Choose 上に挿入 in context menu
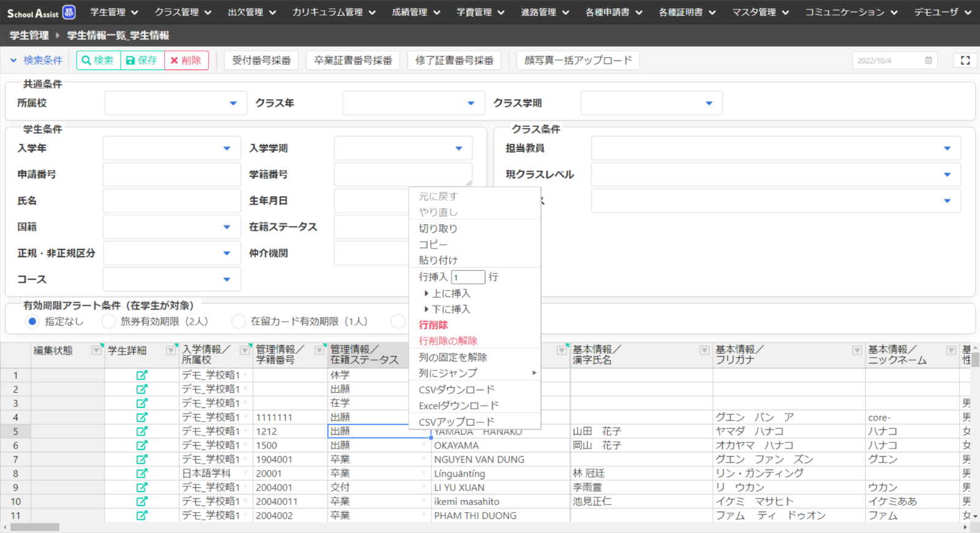Image resolution: width=980 pixels, height=533 pixels. pyautogui.click(x=451, y=293)
